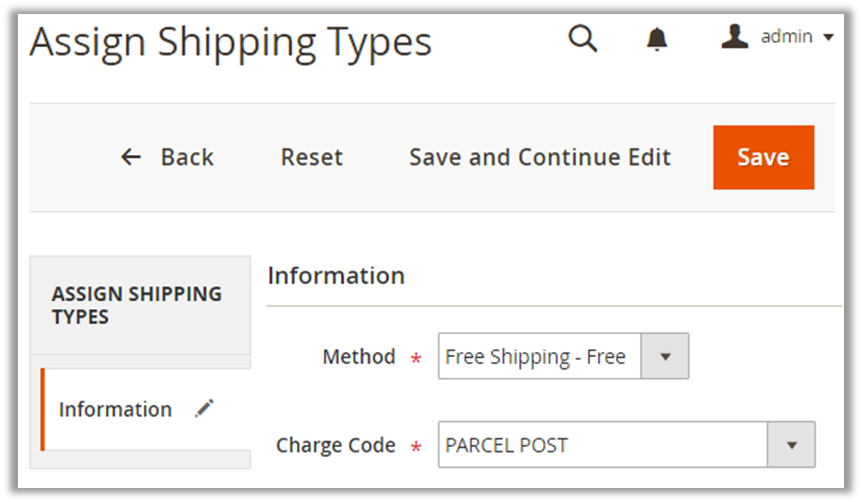Expand the admin account caret

point(828,38)
